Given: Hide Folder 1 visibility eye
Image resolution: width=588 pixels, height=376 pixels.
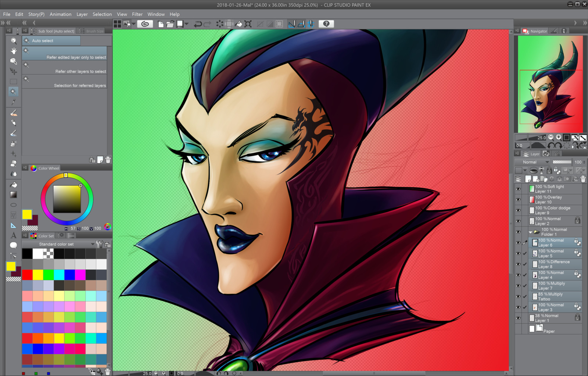Looking at the screenshot, I should (518, 232).
